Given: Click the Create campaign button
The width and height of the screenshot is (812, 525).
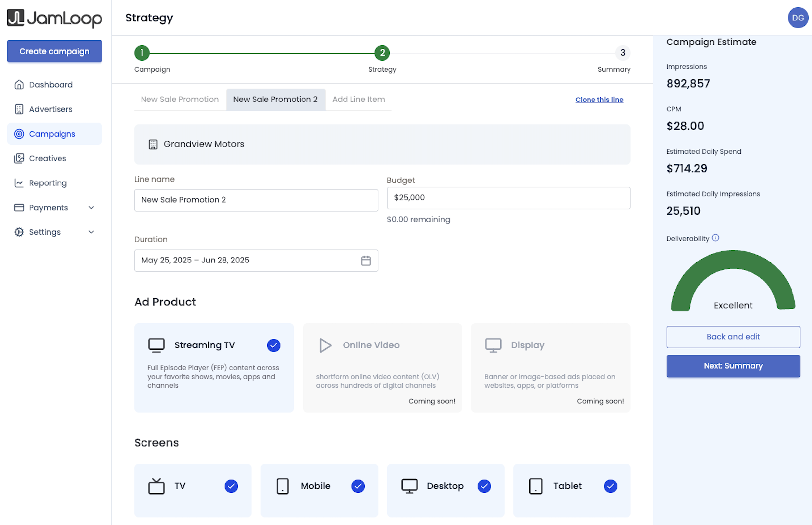Looking at the screenshot, I should (x=55, y=51).
